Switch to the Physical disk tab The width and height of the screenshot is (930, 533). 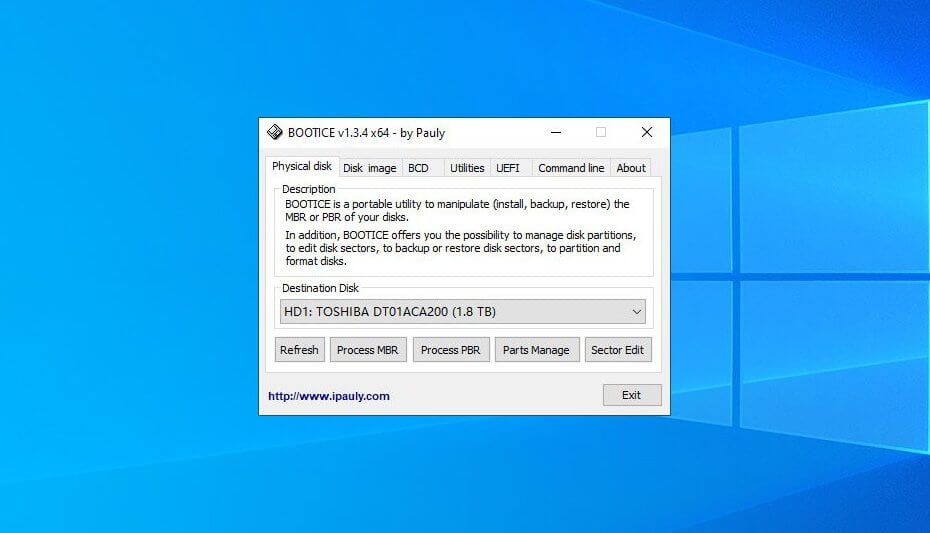coord(302,167)
